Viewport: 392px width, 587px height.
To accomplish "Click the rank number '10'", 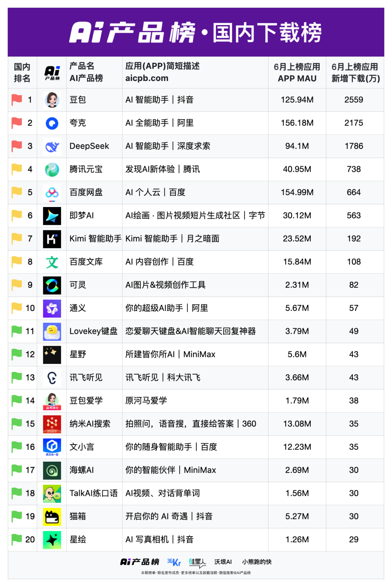I will [30, 308].
